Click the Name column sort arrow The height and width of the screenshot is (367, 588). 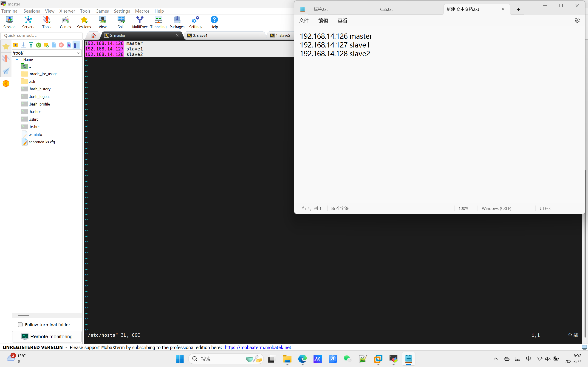pos(17,59)
